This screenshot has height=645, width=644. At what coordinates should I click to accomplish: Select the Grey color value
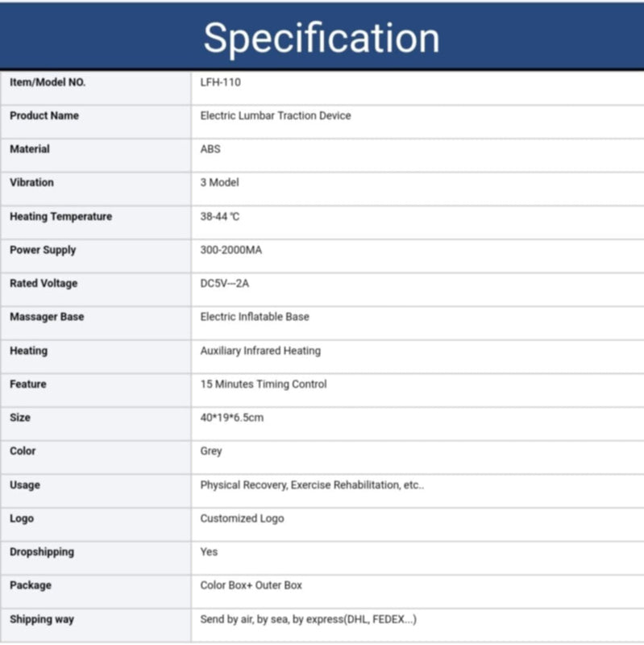point(211,451)
